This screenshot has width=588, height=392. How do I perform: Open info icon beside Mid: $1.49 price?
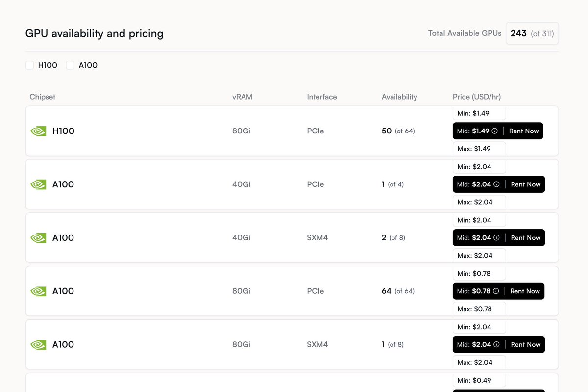click(x=494, y=131)
